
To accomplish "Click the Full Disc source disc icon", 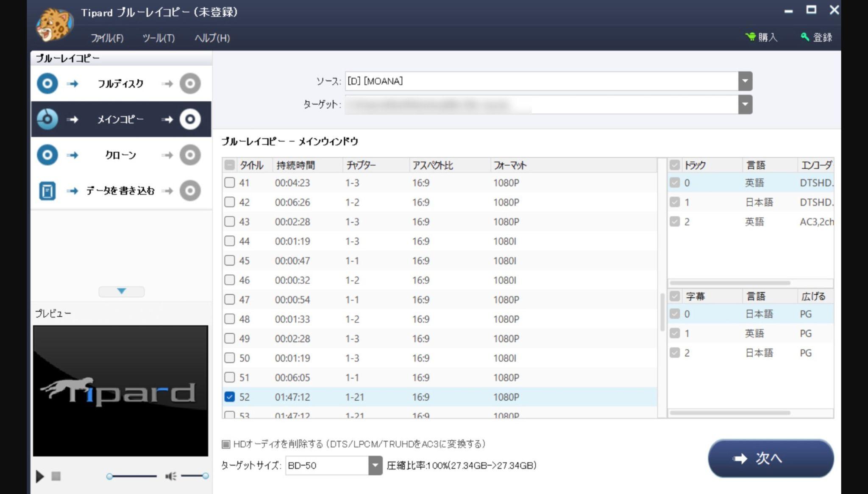I will 47,83.
